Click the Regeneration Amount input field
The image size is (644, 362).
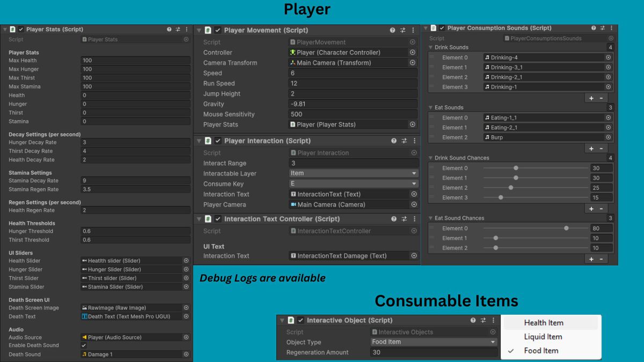click(x=434, y=352)
